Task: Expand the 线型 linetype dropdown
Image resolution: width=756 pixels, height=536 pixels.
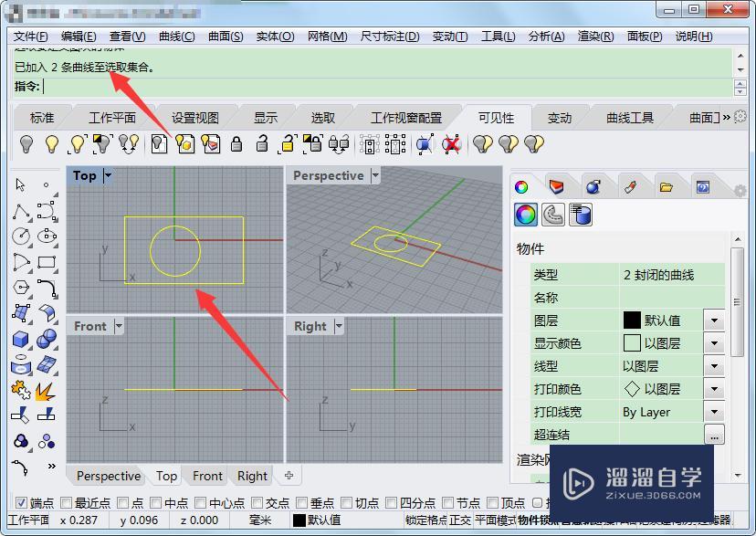Action: pyautogui.click(x=714, y=366)
